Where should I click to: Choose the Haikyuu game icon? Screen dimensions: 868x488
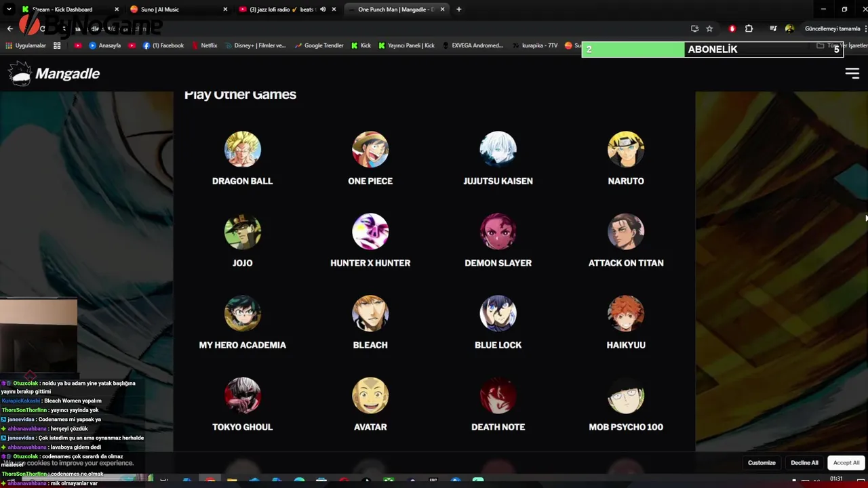(x=626, y=313)
